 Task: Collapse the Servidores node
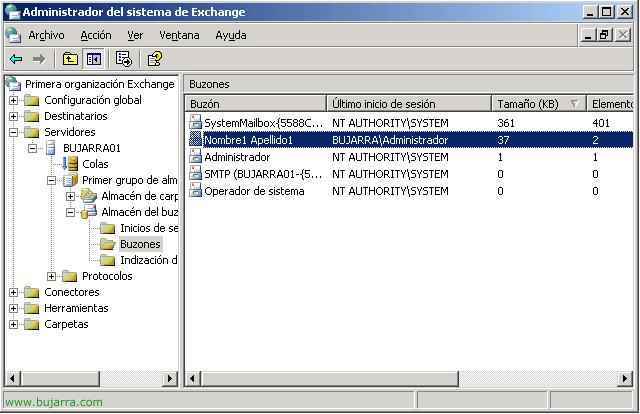(13, 132)
